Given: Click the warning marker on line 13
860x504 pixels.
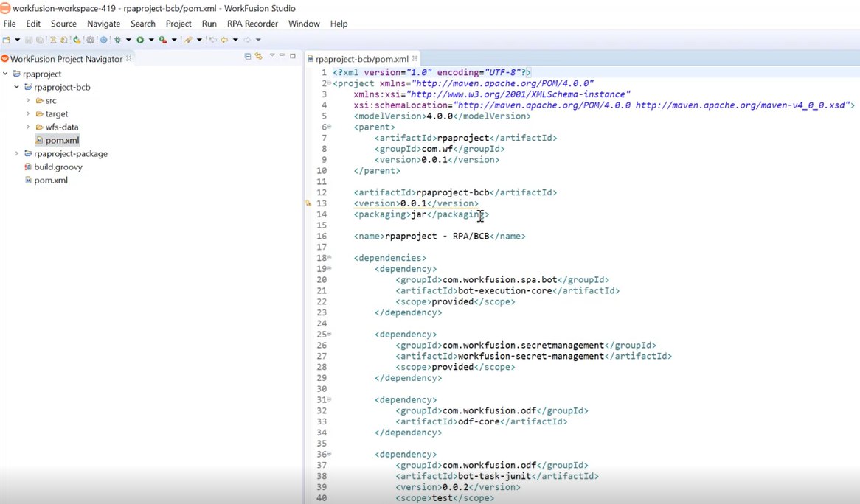Looking at the screenshot, I should point(308,203).
